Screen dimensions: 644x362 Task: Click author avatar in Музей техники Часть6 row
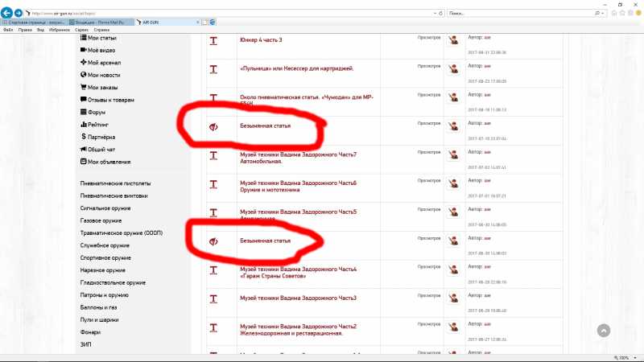pyautogui.click(x=453, y=183)
